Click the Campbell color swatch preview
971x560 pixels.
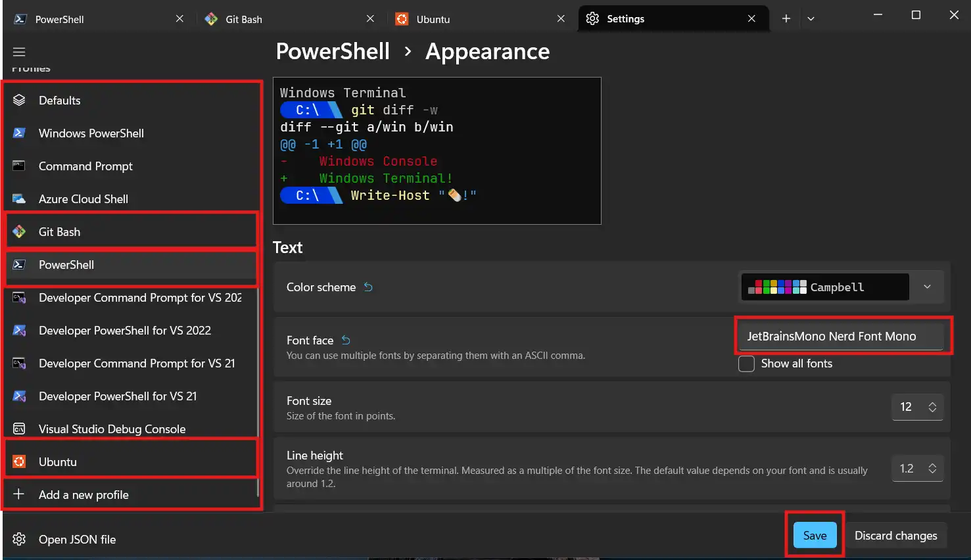point(777,287)
